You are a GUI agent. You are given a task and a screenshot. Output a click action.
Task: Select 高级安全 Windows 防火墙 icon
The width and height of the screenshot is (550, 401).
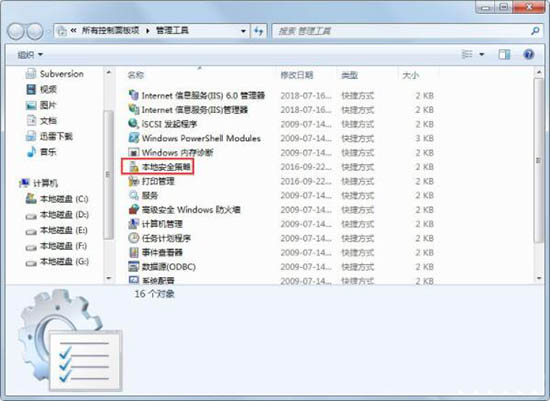point(134,209)
